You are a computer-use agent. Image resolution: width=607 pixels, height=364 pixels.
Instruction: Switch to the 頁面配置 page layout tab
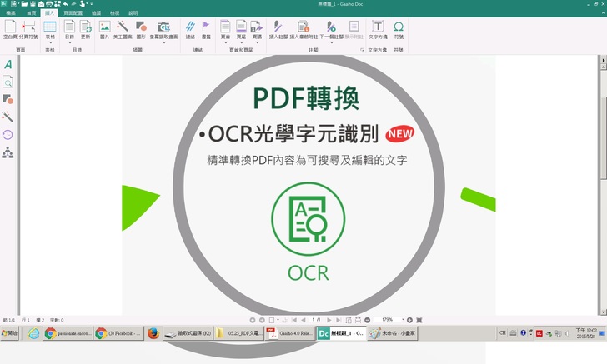(73, 13)
